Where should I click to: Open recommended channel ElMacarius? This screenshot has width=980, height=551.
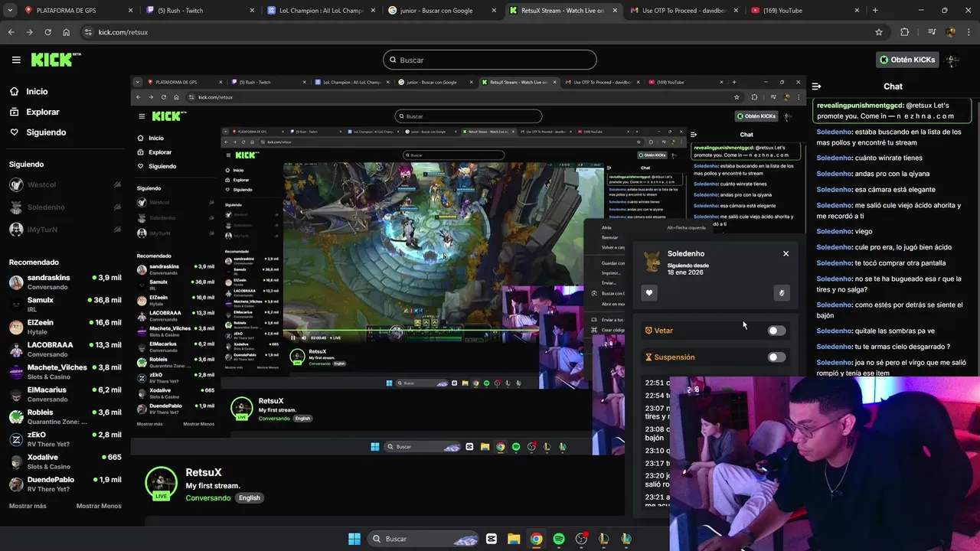pyautogui.click(x=65, y=394)
